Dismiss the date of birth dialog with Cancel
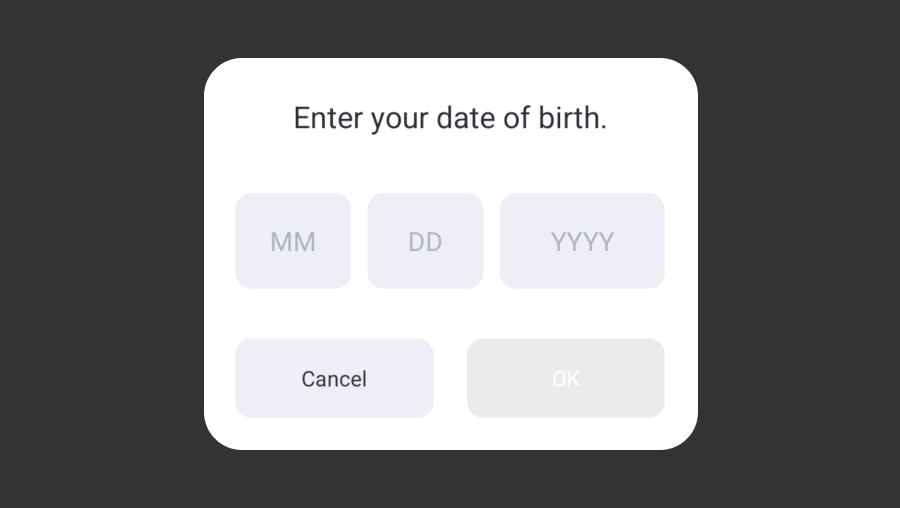This screenshot has width=900, height=508. pyautogui.click(x=334, y=378)
